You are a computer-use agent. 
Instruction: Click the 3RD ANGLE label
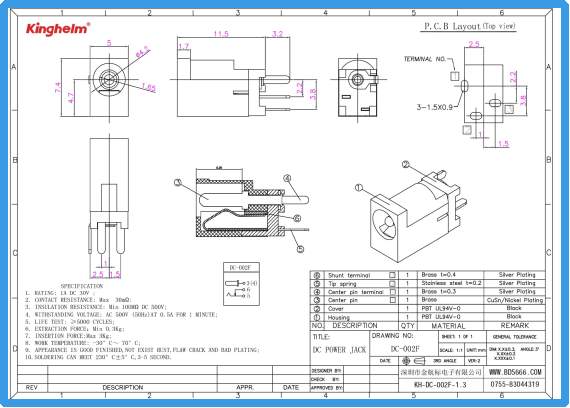445,361
